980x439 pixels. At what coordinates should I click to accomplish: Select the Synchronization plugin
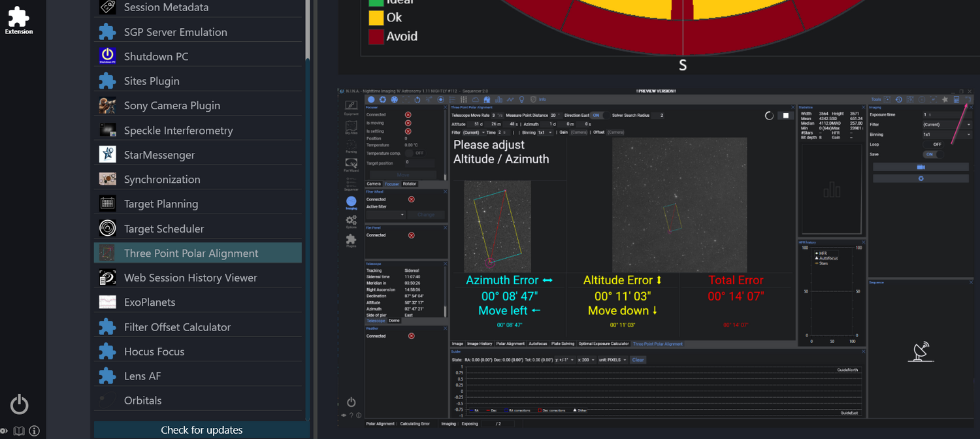(198, 180)
